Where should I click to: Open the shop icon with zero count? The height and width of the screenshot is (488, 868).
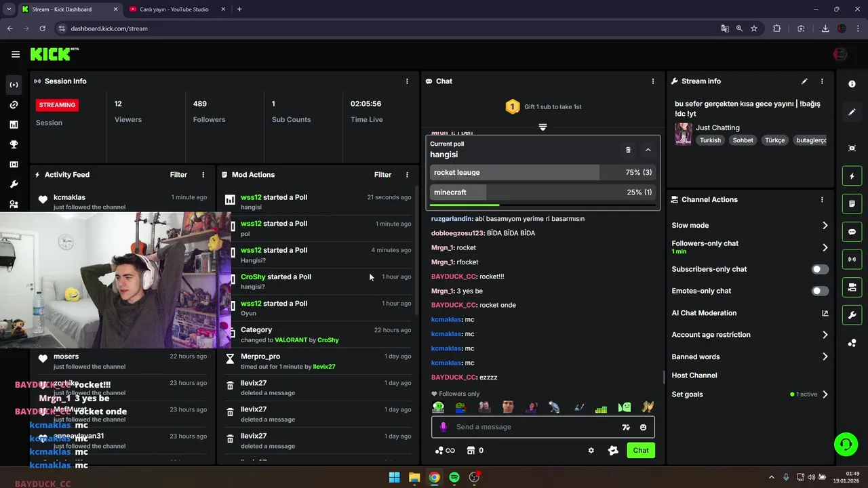click(x=475, y=450)
